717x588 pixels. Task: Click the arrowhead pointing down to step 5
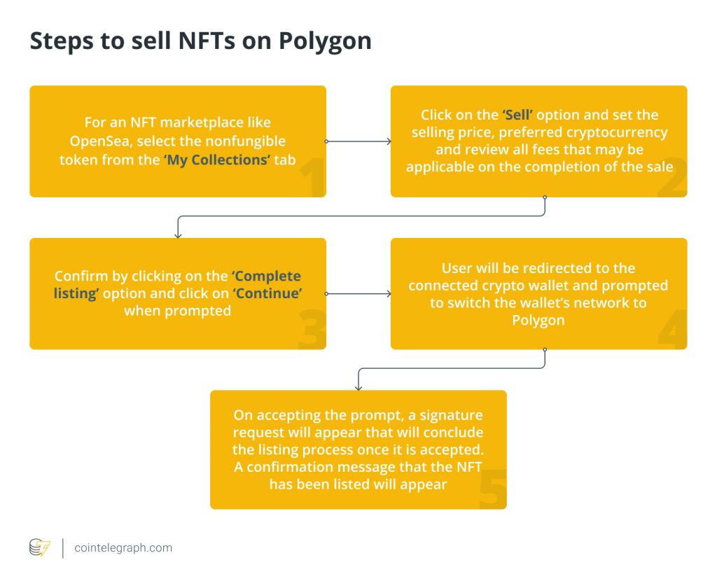coord(358,386)
